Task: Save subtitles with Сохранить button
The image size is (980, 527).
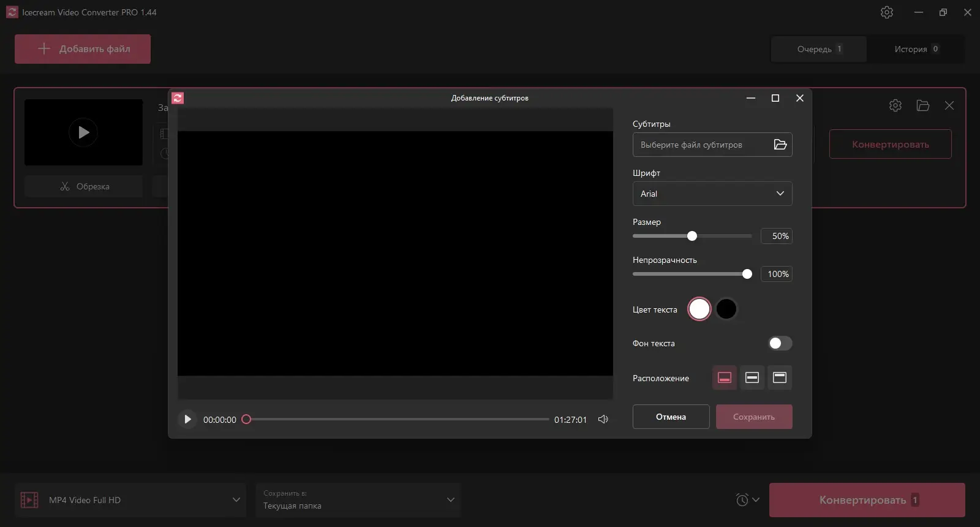Action: [754, 417]
